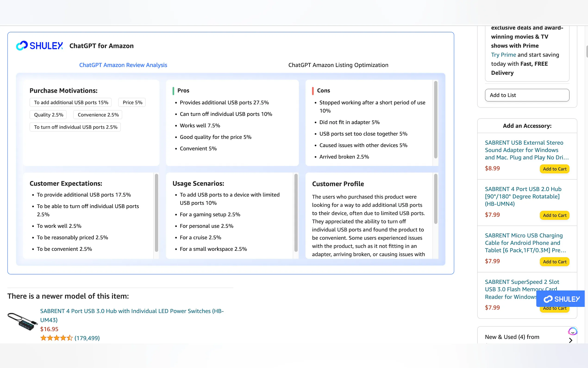Click 'Caused issues with other devices 5%'
The image size is (588, 368).
363,145
